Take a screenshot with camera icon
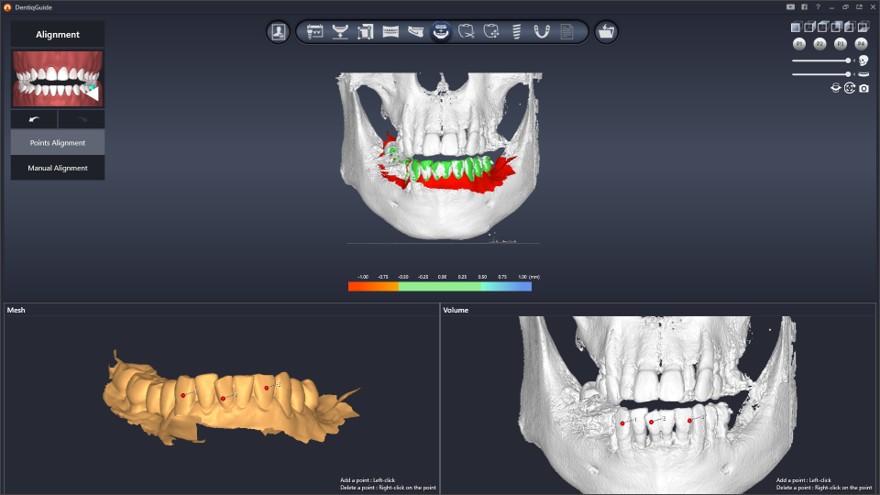Screen dimensions: 880x495 pos(864,88)
